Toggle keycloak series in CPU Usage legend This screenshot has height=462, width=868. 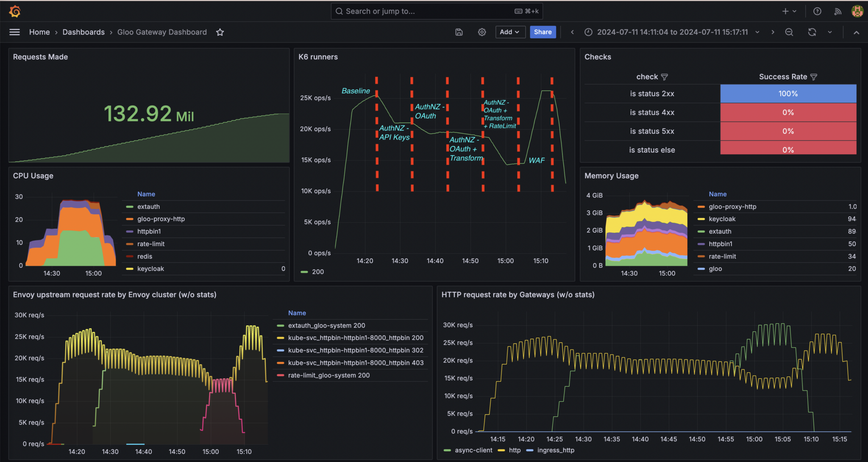pyautogui.click(x=150, y=268)
